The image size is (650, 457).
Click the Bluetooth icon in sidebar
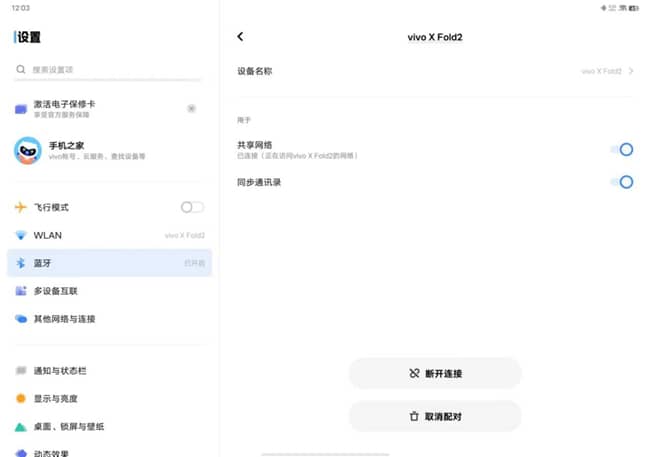click(21, 263)
